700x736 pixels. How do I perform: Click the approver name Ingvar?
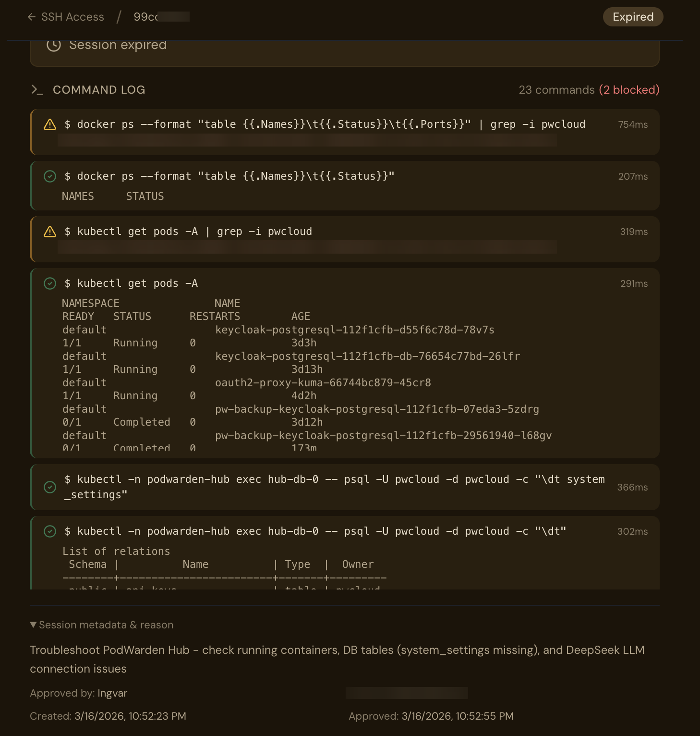click(112, 693)
